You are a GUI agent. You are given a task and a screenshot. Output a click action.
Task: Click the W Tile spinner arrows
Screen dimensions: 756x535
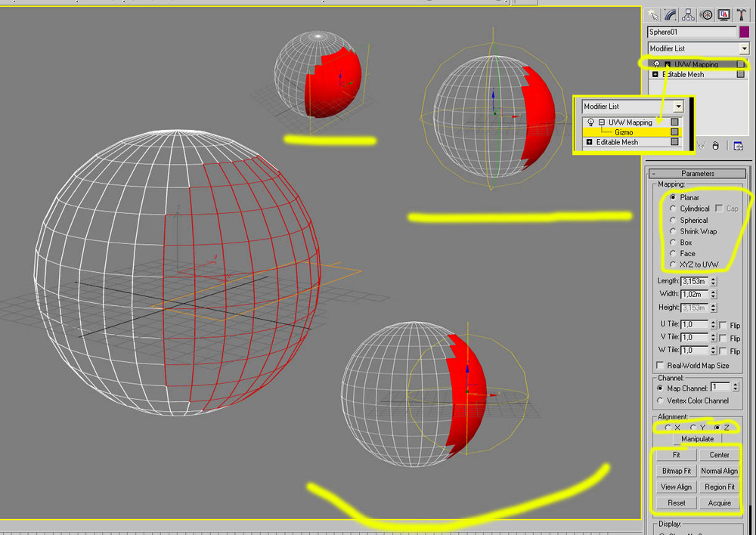pyautogui.click(x=713, y=351)
